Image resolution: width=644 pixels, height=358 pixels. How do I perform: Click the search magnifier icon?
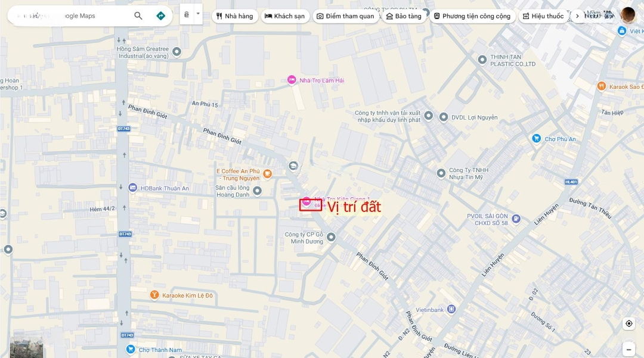coord(138,16)
